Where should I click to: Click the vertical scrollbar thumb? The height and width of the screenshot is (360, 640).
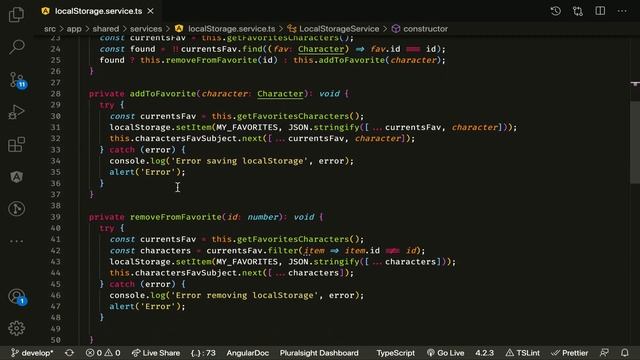point(635,142)
